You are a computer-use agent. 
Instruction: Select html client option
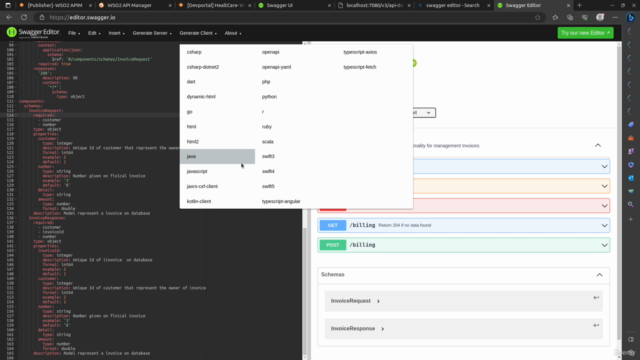217,127
